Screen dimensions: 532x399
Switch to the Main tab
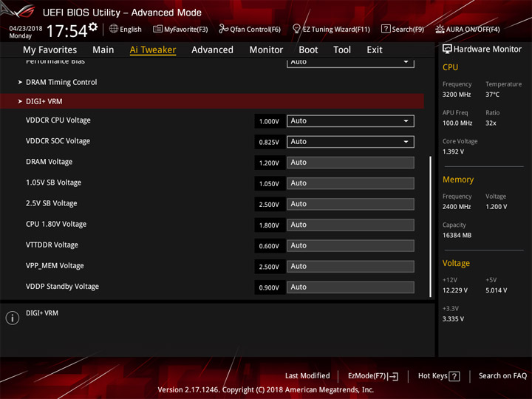point(103,50)
